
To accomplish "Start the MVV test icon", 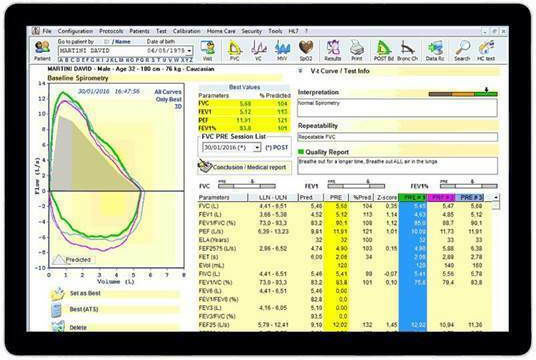I will pyautogui.click(x=282, y=50).
